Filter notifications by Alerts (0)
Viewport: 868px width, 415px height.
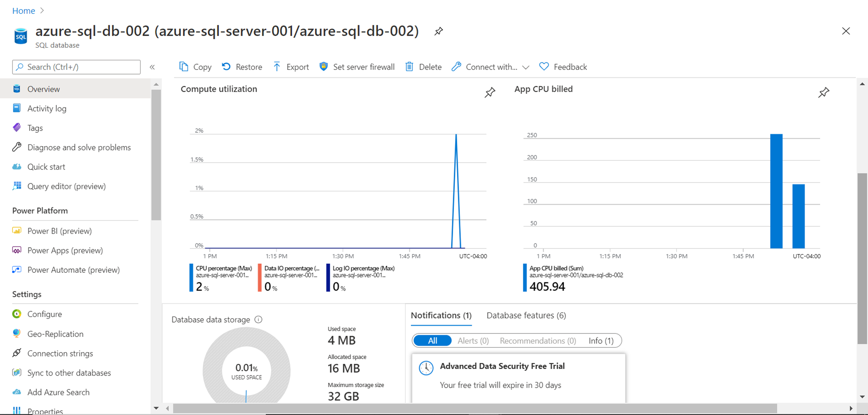pyautogui.click(x=473, y=341)
